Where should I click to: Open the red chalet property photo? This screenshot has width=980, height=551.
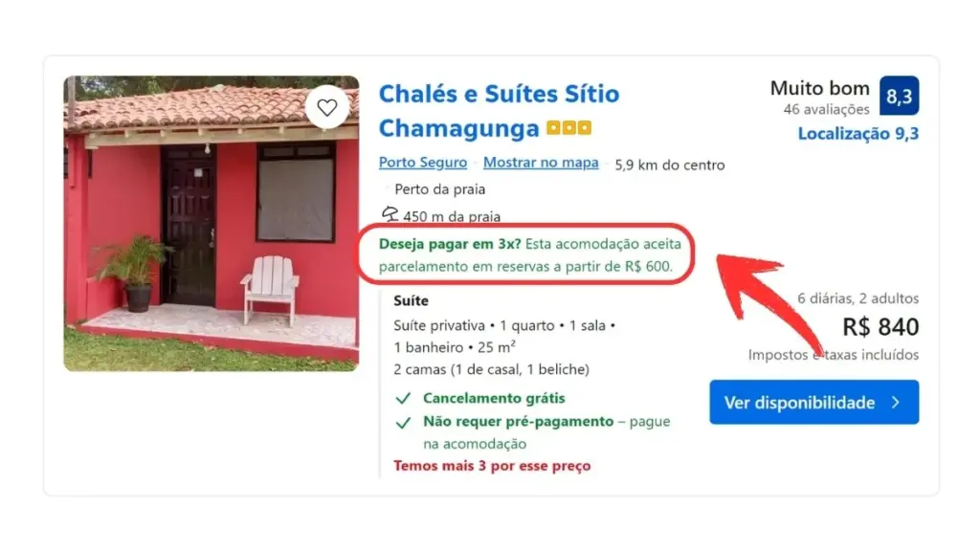pyautogui.click(x=212, y=224)
